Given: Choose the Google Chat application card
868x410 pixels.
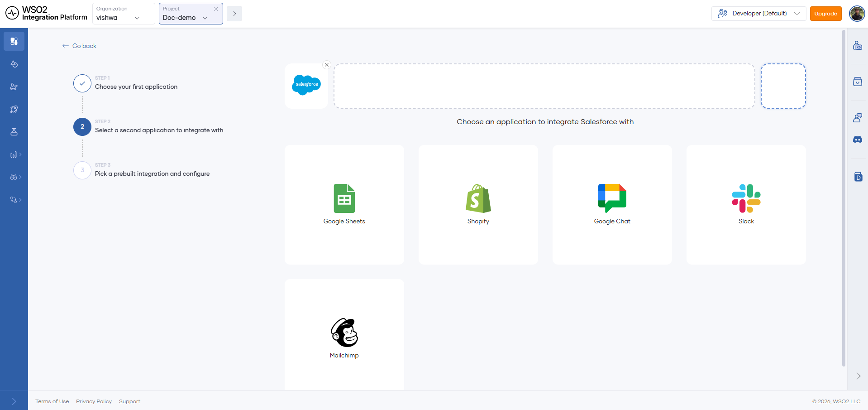Looking at the screenshot, I should tap(612, 205).
